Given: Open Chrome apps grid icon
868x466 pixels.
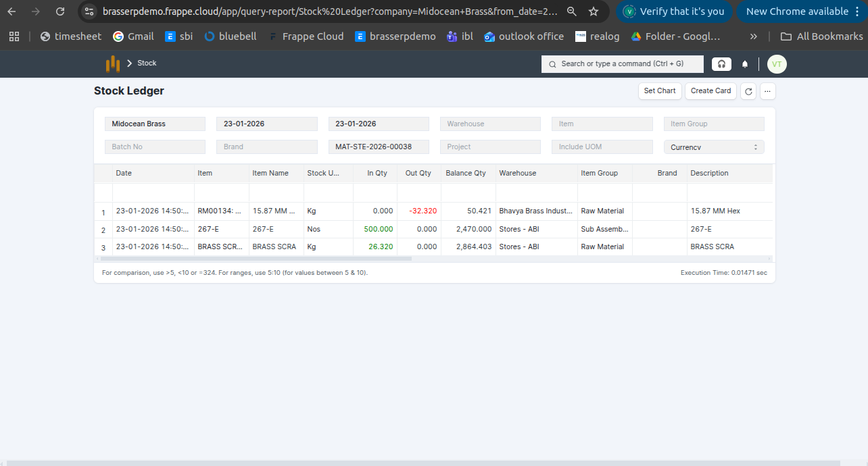Looking at the screenshot, I should [x=14, y=36].
